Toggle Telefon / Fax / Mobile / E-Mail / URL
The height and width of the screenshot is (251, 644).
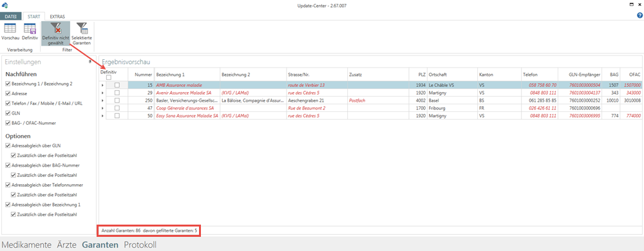[x=8, y=104]
